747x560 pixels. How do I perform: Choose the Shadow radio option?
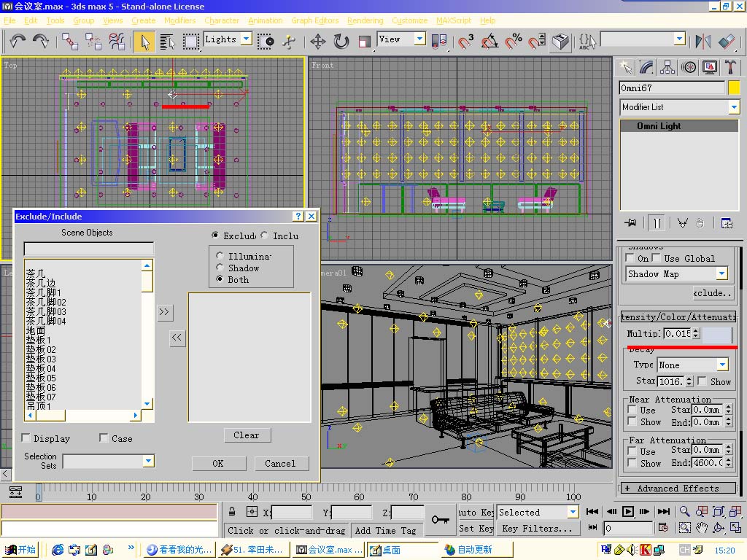220,268
